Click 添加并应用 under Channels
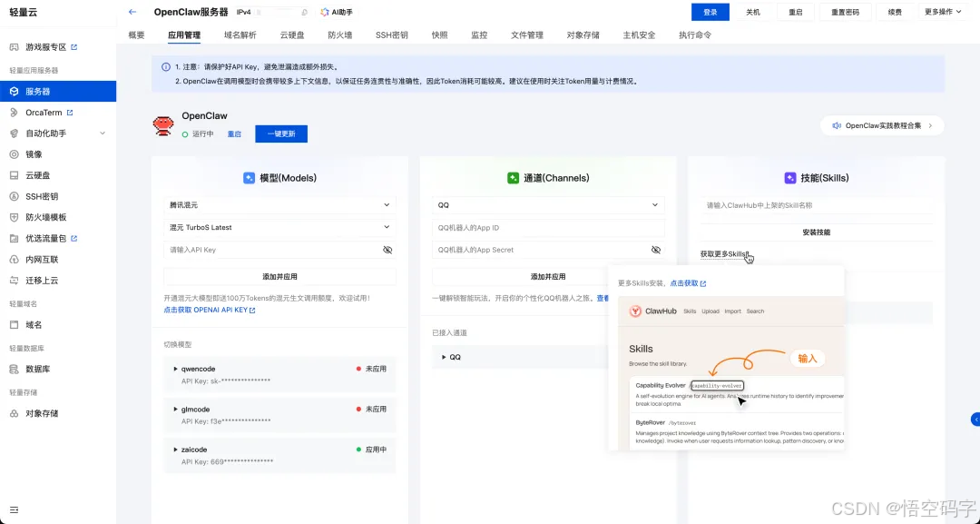Viewport: 980px width, 524px height. click(548, 276)
